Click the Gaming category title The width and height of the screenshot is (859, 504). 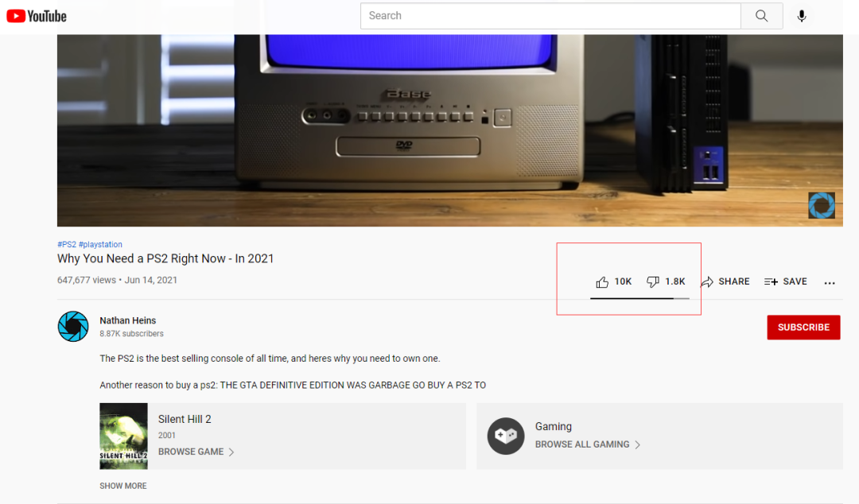coord(554,426)
